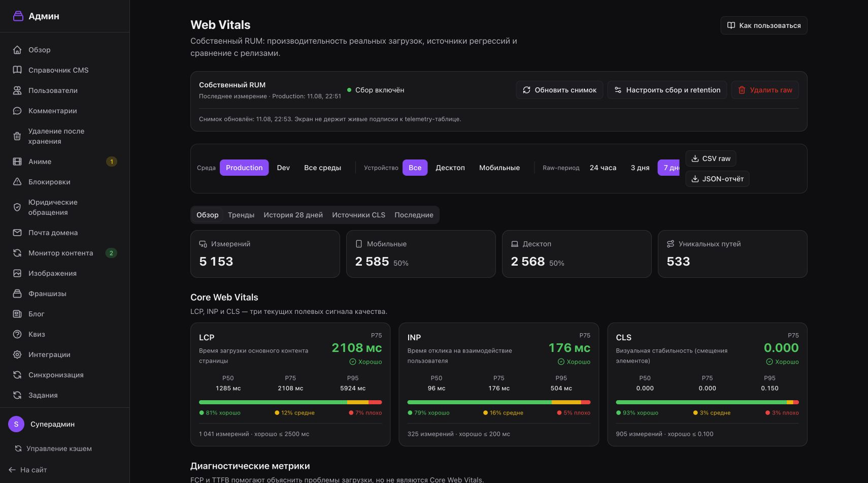Open Интеграции via the gear icon

point(17,355)
